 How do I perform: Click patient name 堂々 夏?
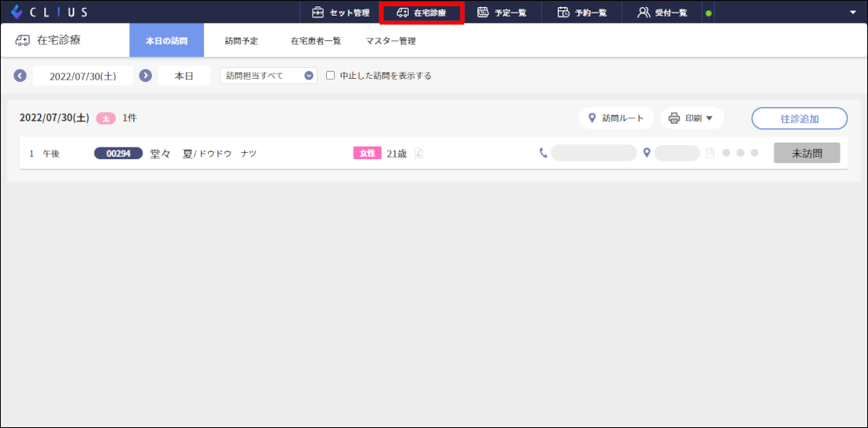click(170, 154)
